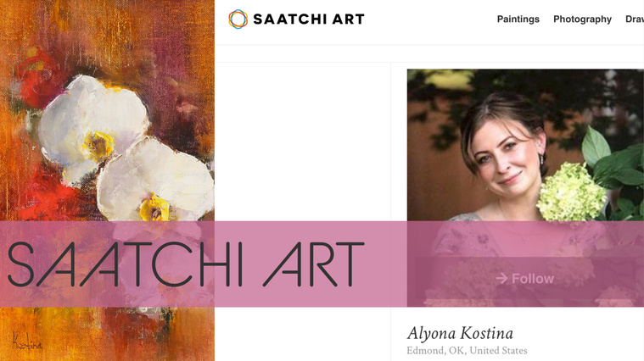Click the Kostina signature on the painting
Image resolution: width=644 pixels, height=361 pixels.
26,342
